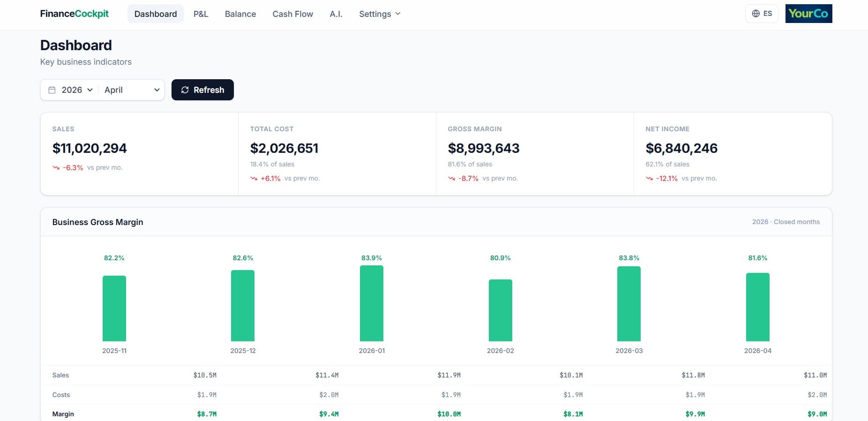The height and width of the screenshot is (421, 868).
Task: Click the trend arrow in Gross Margin card
Action: click(x=452, y=179)
